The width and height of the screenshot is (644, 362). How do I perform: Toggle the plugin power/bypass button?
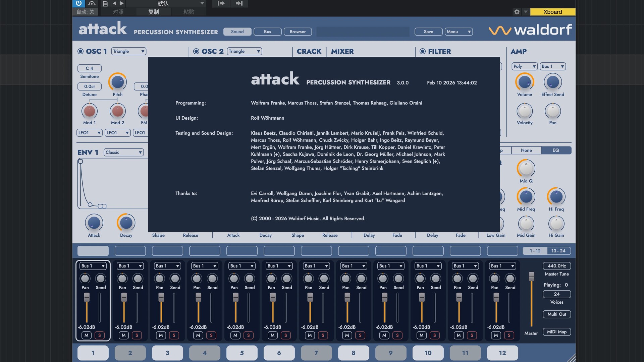(78, 3)
